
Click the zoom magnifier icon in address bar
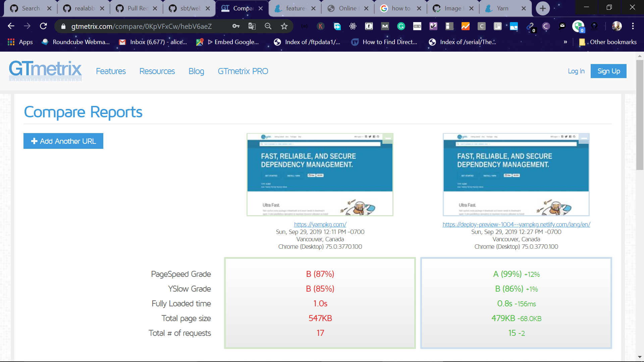coord(268,26)
